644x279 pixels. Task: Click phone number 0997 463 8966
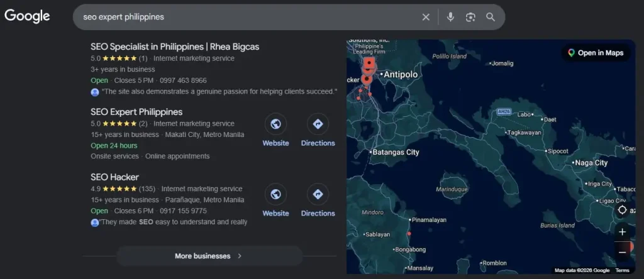pyautogui.click(x=183, y=80)
